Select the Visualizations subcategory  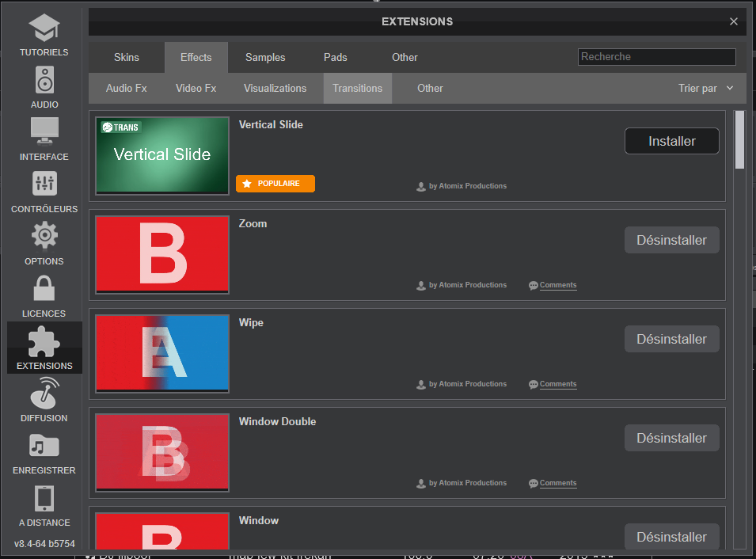click(275, 89)
